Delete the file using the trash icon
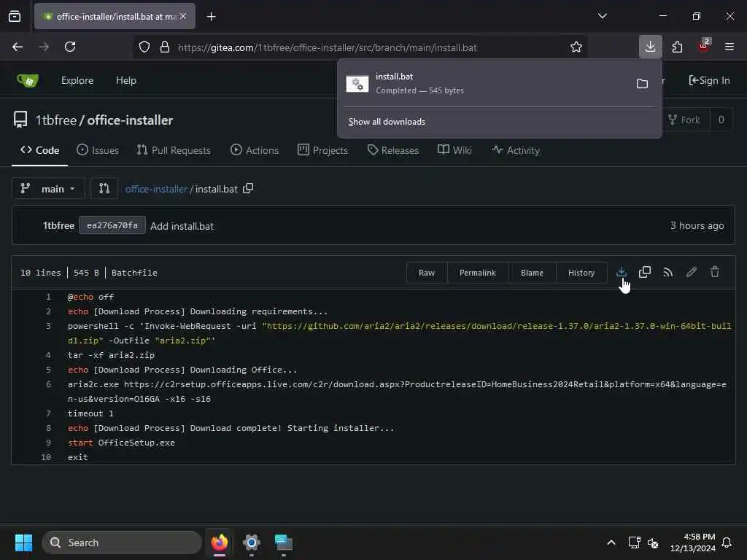This screenshot has width=747, height=560. (715, 273)
